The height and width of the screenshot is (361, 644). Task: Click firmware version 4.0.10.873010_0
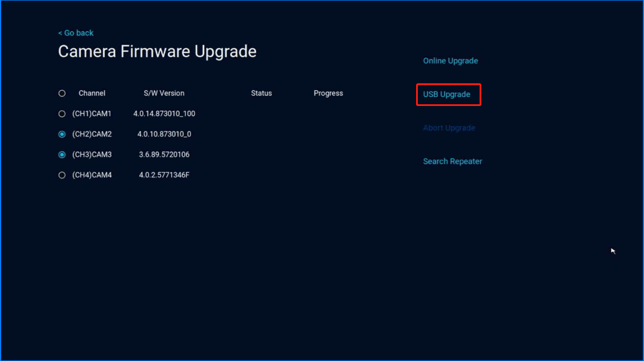(x=164, y=134)
